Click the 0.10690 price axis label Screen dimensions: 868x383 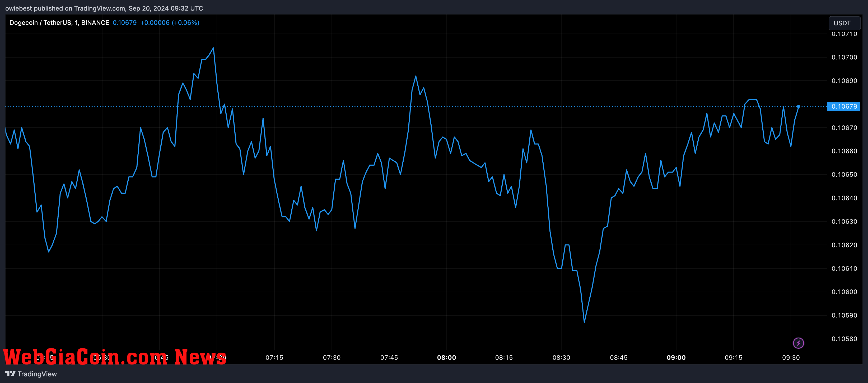pos(844,81)
